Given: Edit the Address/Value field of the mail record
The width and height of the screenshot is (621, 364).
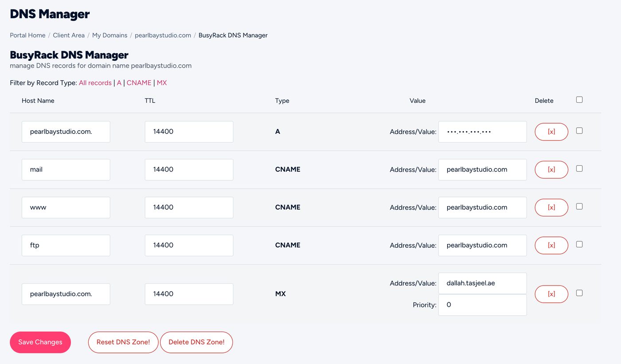Looking at the screenshot, I should coord(483,170).
